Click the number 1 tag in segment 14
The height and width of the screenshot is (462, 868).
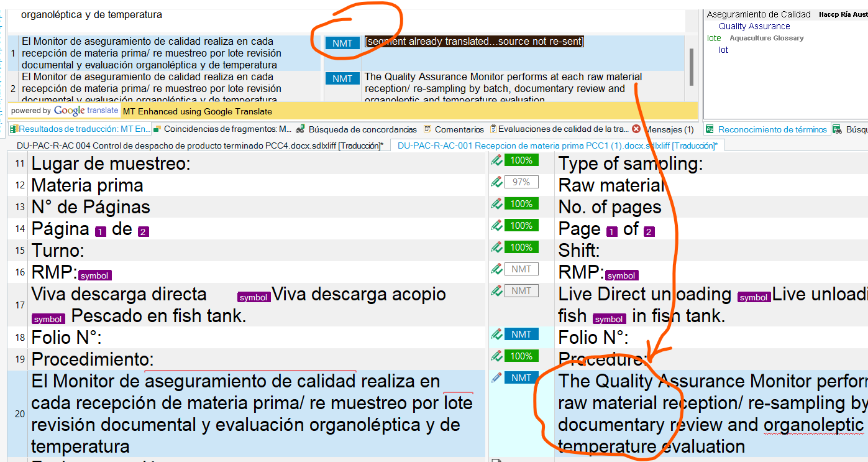[x=101, y=230]
